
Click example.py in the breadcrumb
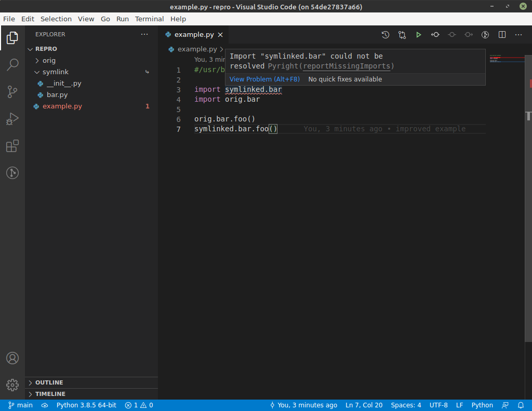click(197, 49)
